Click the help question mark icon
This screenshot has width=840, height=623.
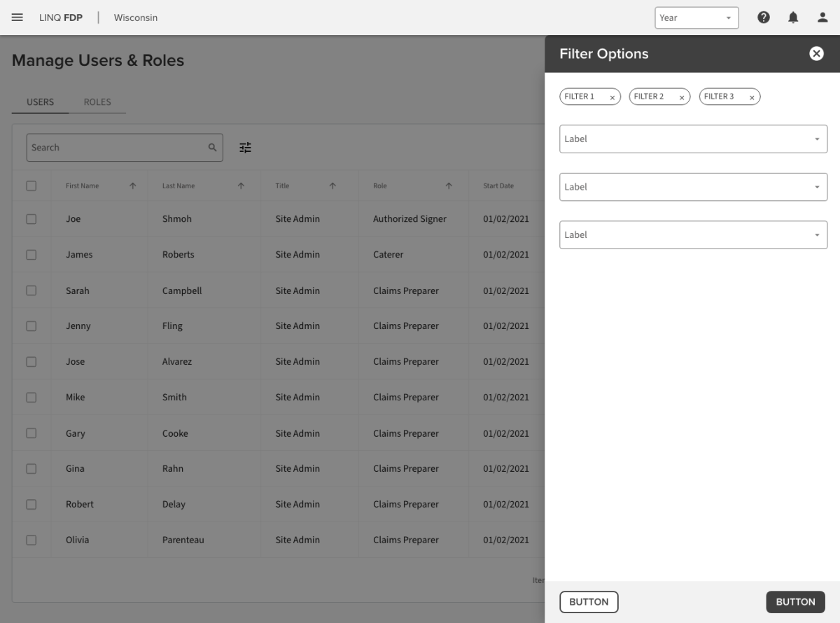pos(764,17)
